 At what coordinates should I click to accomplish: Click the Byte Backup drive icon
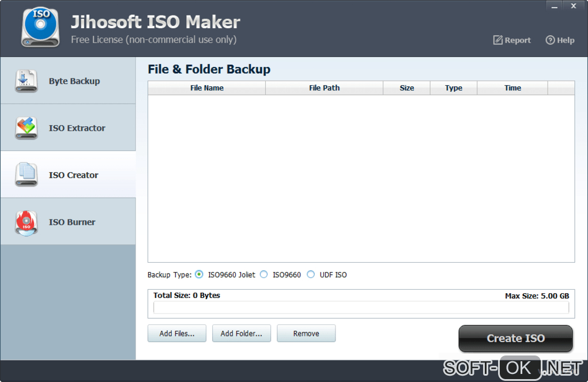click(27, 81)
